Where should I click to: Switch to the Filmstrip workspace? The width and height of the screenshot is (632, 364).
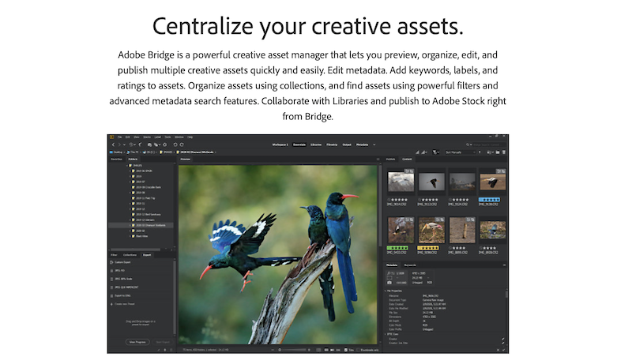[332, 144]
